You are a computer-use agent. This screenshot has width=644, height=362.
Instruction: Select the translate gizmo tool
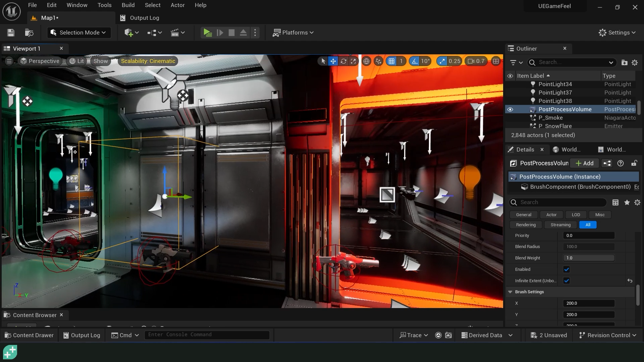333,61
